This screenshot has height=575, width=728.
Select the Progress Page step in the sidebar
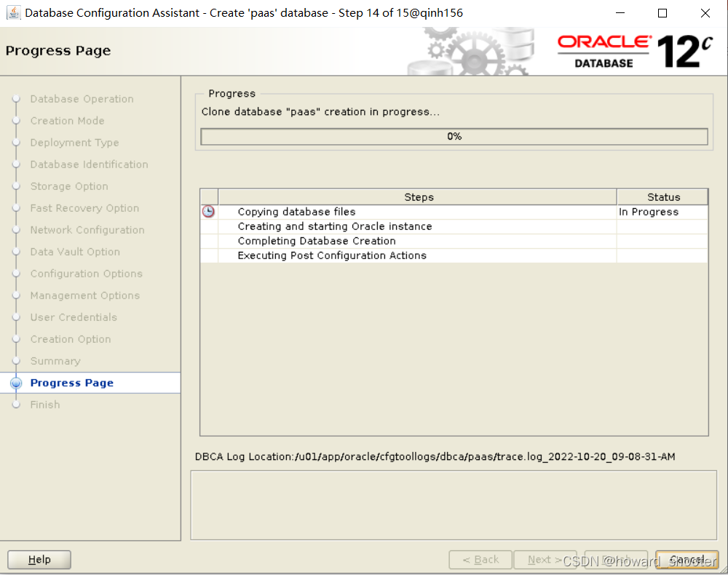coord(71,382)
